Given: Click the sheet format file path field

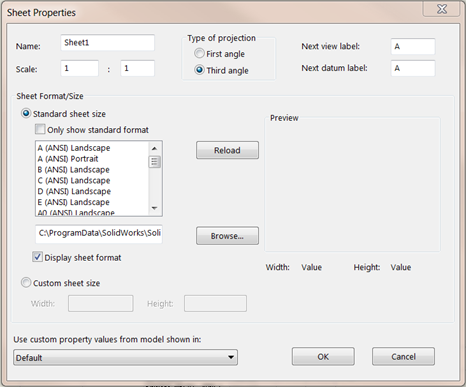Looking at the screenshot, I should (99, 233).
